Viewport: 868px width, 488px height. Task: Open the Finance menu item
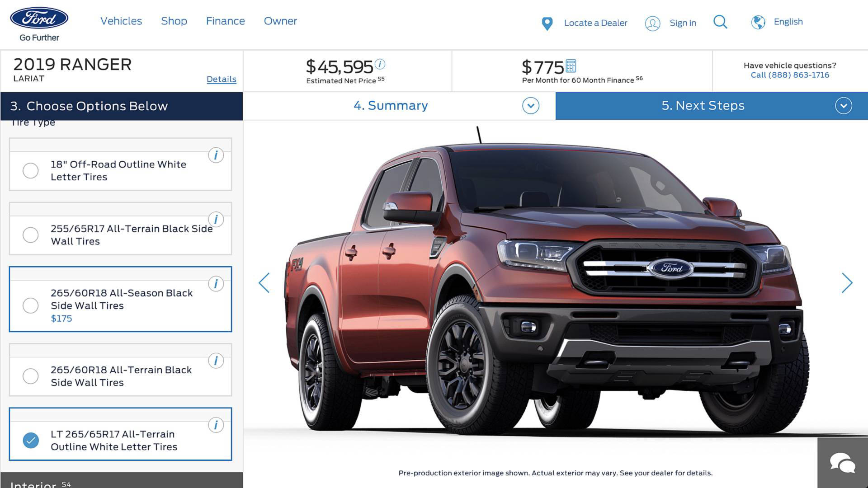(x=225, y=21)
